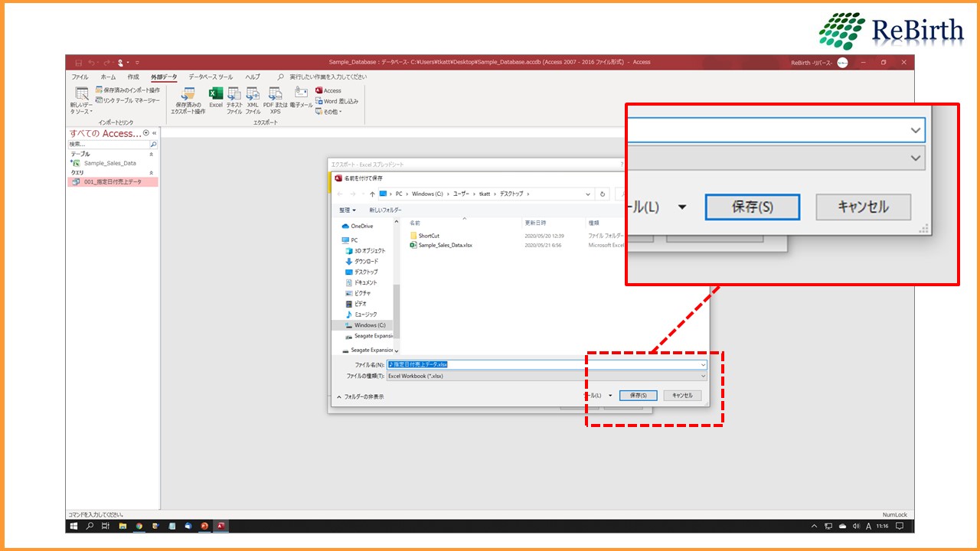
Task: Click 保存済みのインポート操作 in the ribbon
Action: coord(127,90)
